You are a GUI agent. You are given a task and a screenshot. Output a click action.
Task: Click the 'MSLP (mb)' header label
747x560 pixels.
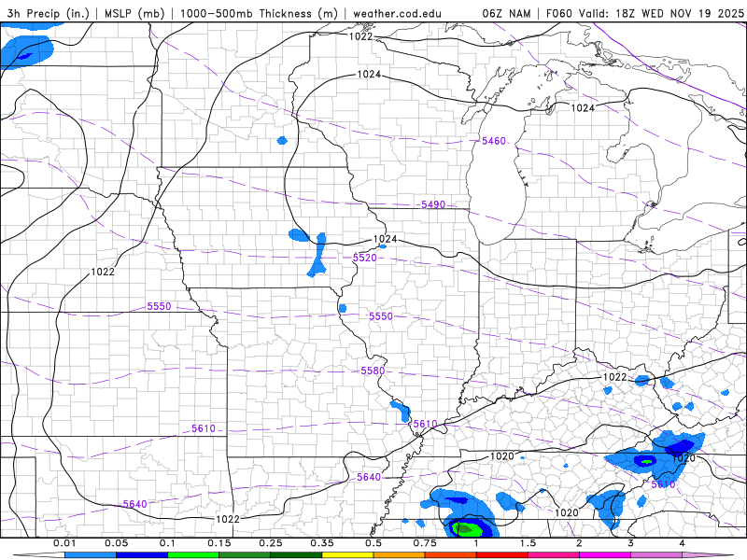tap(134, 13)
